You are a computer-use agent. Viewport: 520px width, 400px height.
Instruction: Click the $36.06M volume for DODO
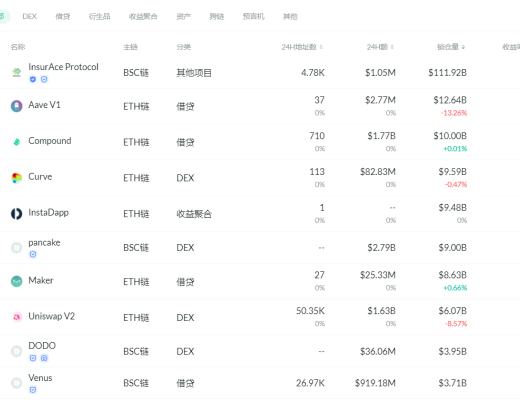coord(378,351)
